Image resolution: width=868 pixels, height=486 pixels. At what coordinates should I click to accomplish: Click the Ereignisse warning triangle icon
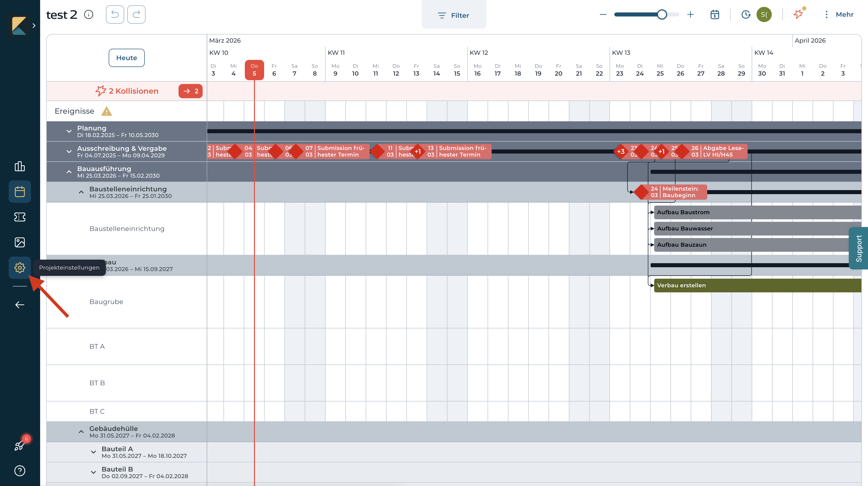[106, 111]
